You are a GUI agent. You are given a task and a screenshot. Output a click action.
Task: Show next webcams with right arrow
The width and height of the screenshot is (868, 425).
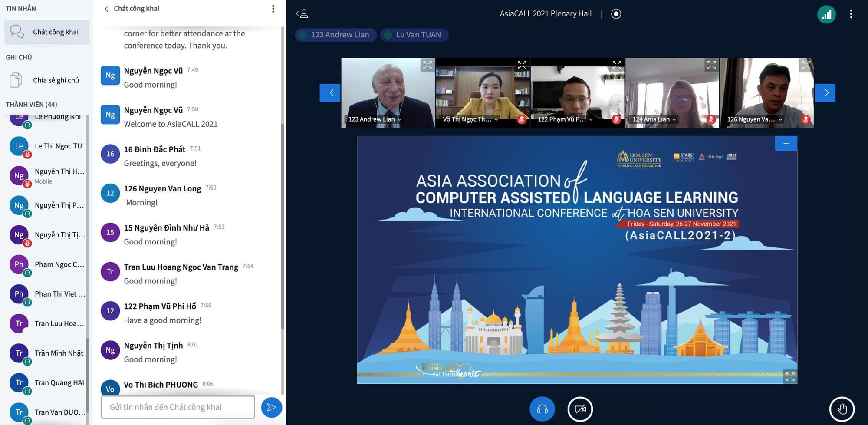tap(825, 93)
